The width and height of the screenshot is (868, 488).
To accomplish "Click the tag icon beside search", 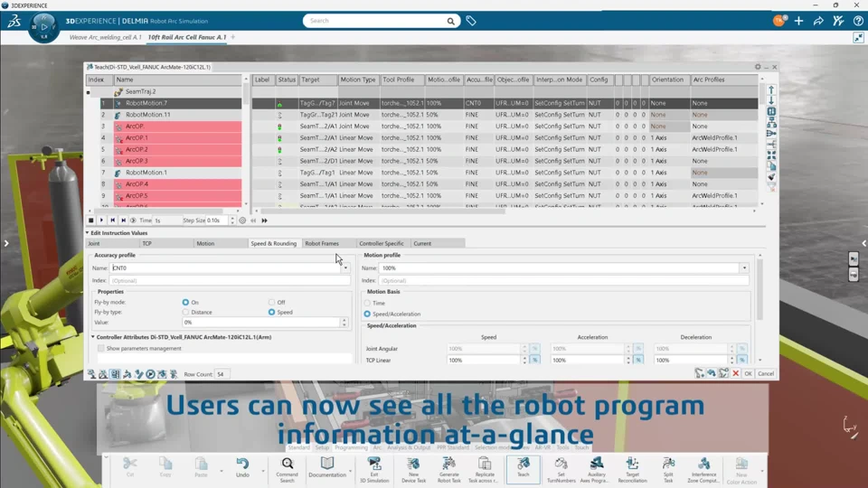I will [x=471, y=21].
